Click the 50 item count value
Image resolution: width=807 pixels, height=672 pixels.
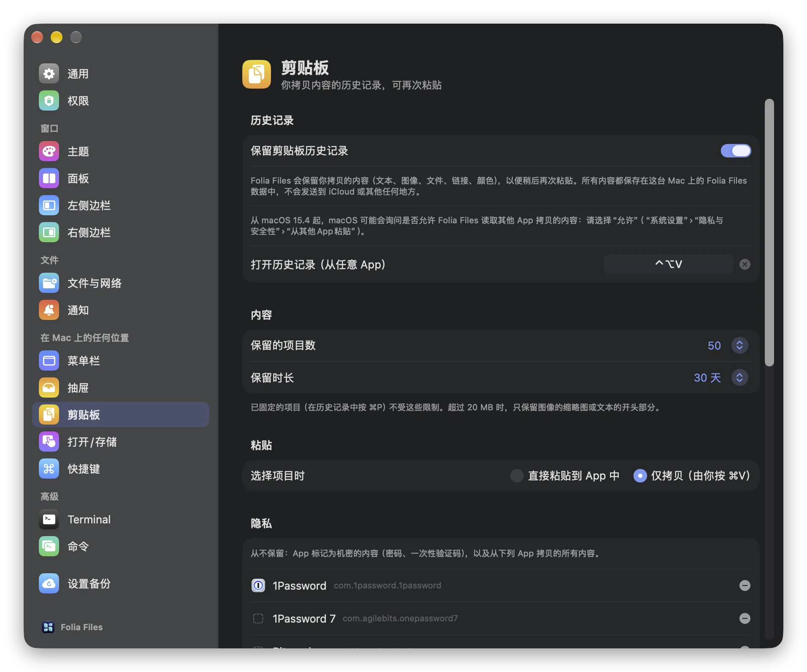[714, 346]
